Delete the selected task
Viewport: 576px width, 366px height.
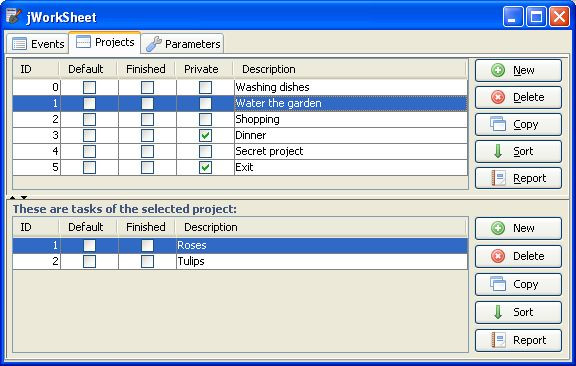(518, 256)
